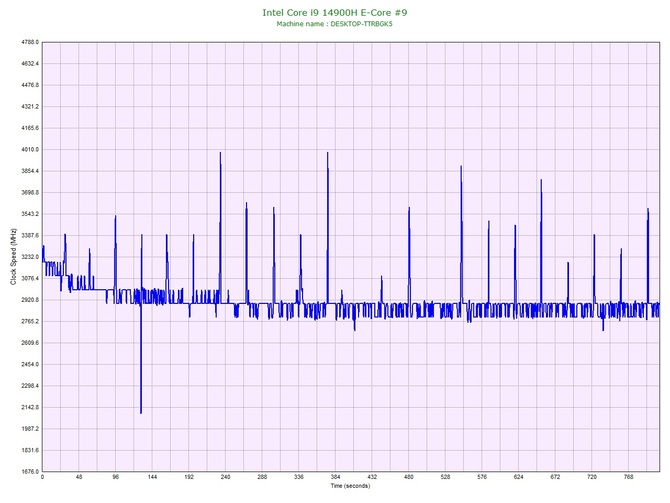The image size is (670, 503).
Task: Click the 4010.0 y-axis value
Action: point(30,150)
